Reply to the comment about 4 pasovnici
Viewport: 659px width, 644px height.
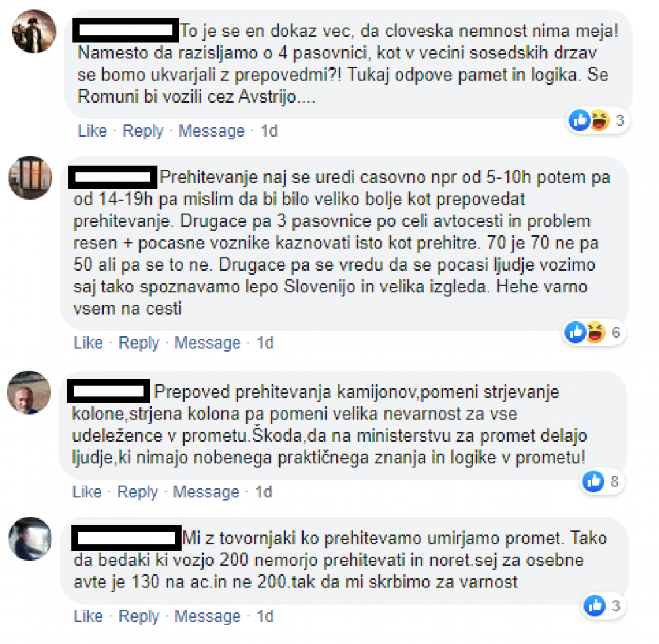[x=143, y=131]
